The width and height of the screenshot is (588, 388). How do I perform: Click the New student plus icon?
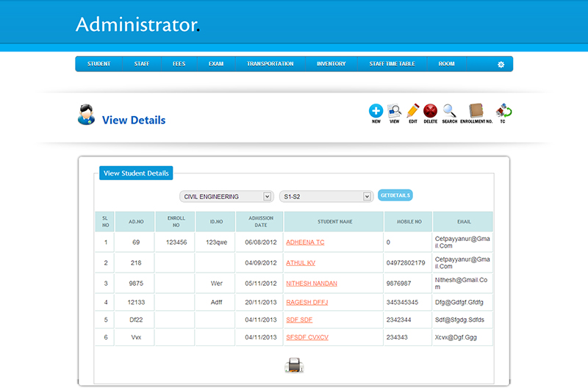(376, 111)
